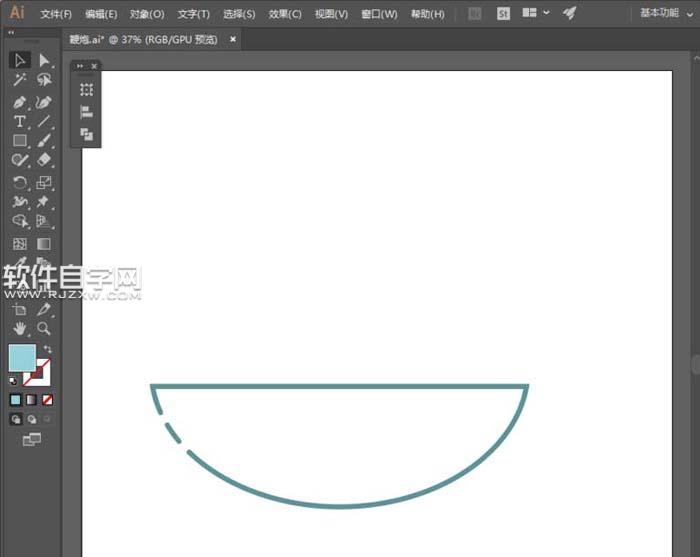Open Adobe Stock via St icon
This screenshot has height=557, width=700.
(503, 14)
